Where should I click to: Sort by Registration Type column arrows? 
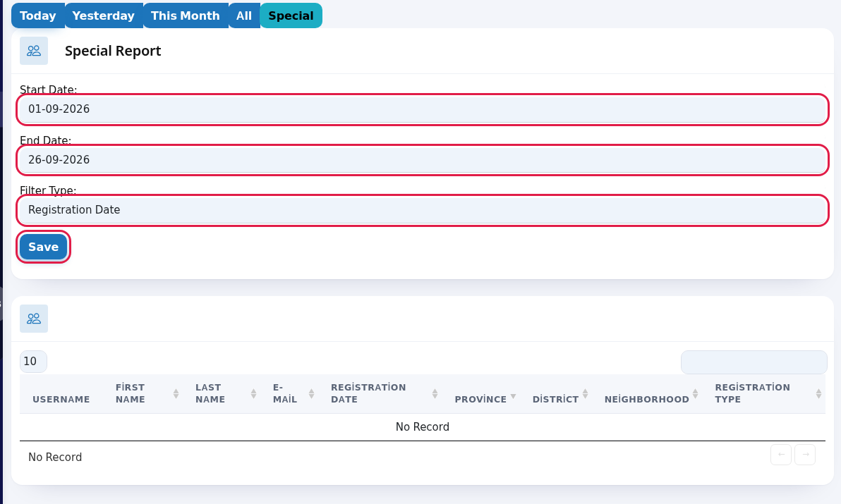(x=818, y=393)
